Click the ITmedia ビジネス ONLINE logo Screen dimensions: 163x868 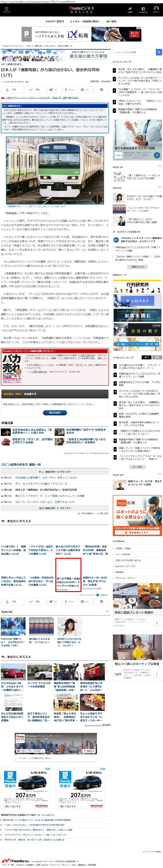(x=81, y=10)
